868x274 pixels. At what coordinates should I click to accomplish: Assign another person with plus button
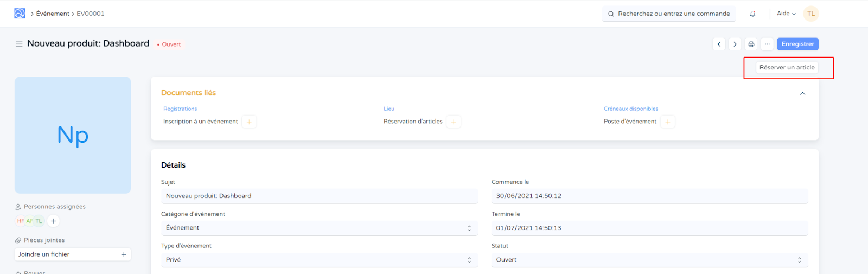(x=53, y=221)
